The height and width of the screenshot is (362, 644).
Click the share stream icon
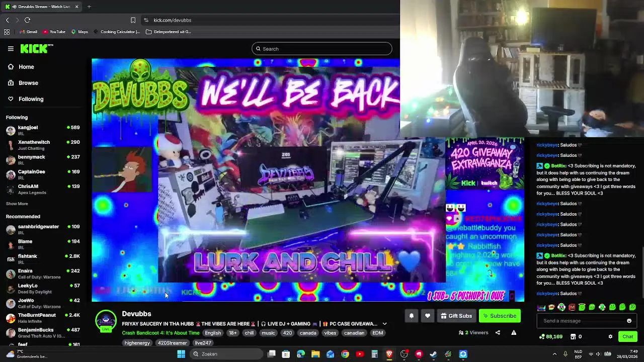(498, 332)
